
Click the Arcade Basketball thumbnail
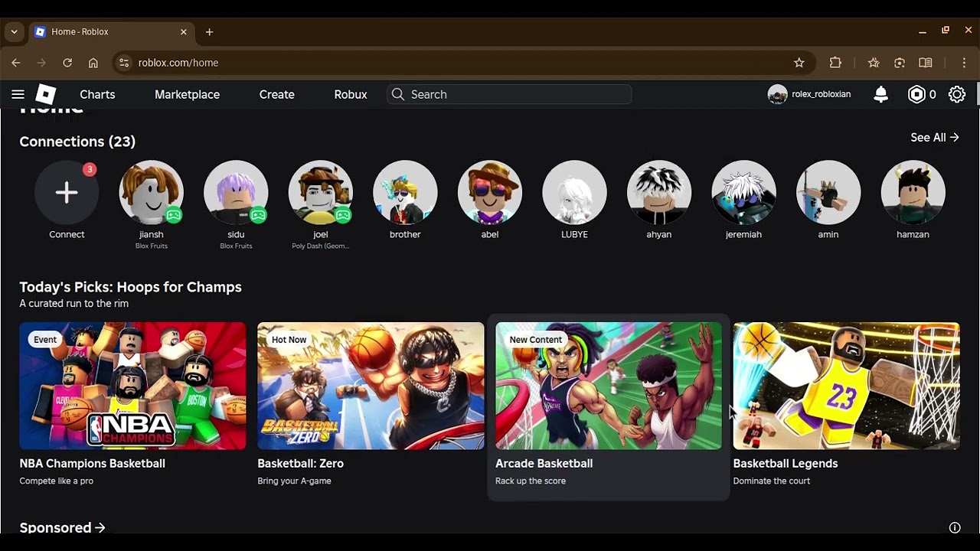click(x=609, y=386)
